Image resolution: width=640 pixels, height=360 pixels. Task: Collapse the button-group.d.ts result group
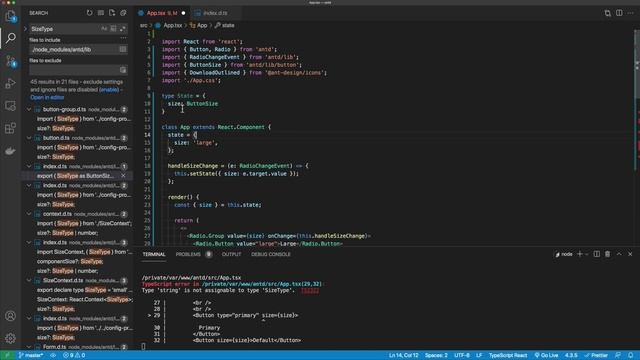click(29, 109)
